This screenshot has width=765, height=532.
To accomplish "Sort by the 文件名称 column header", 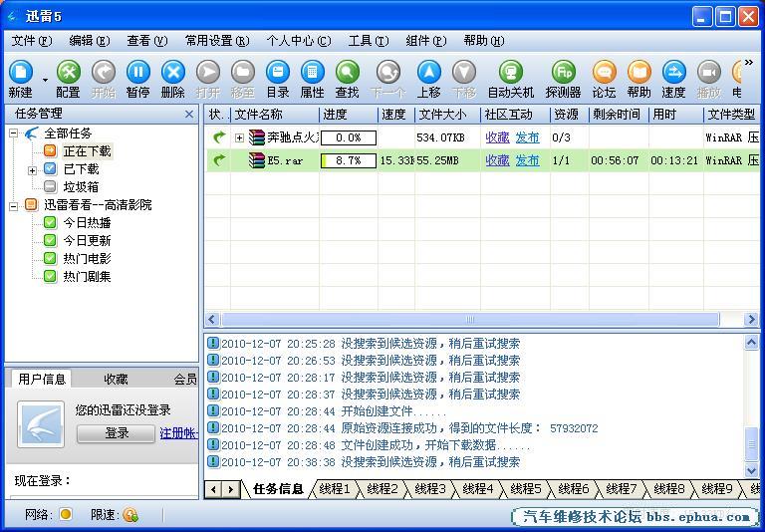I will (275, 115).
